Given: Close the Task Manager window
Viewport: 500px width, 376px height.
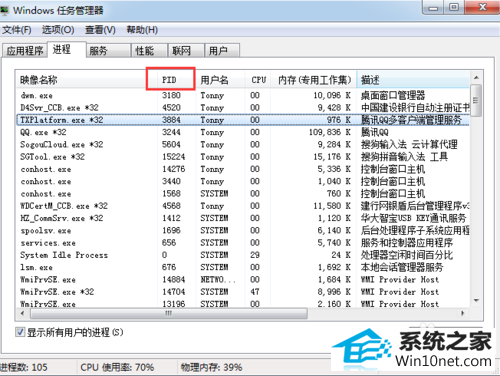Looking at the screenshot, I should pos(482,7).
